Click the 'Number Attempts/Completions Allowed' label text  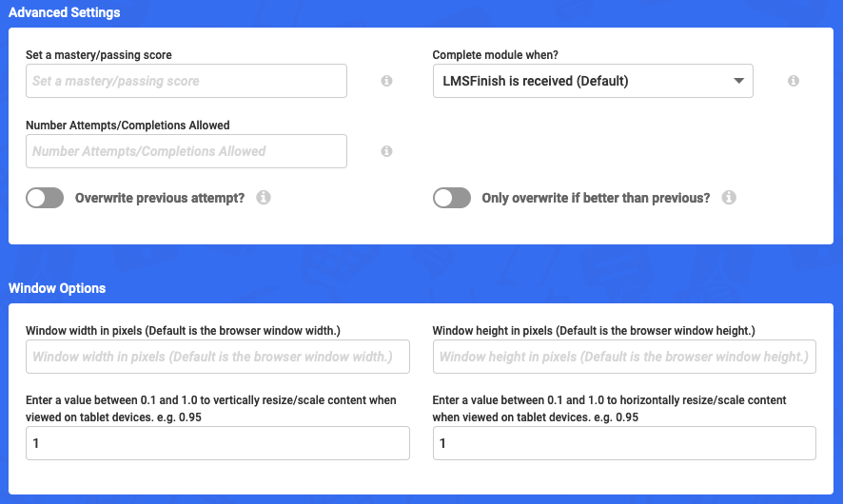(127, 125)
